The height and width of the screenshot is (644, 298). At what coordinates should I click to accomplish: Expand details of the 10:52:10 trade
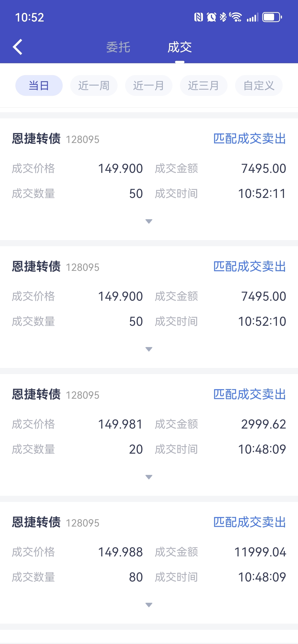[x=149, y=349]
